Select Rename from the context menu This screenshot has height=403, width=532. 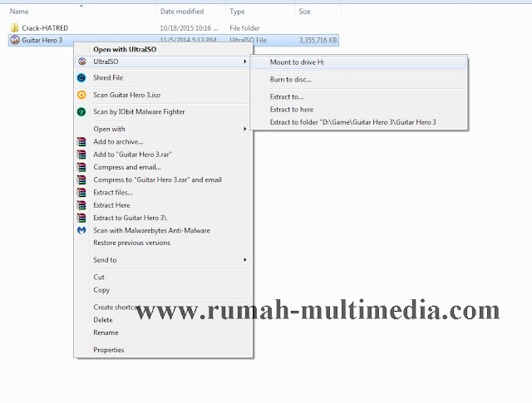point(106,332)
